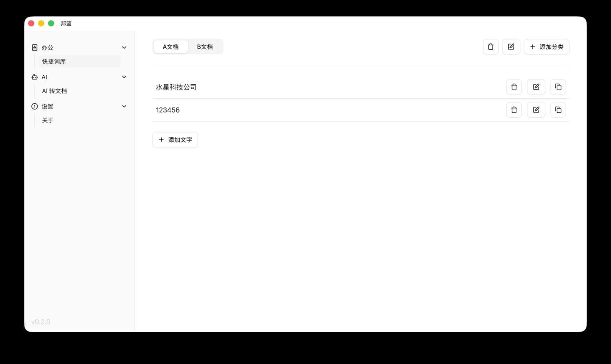Click the robot icon beside AI
The width and height of the screenshot is (611, 364).
point(35,77)
